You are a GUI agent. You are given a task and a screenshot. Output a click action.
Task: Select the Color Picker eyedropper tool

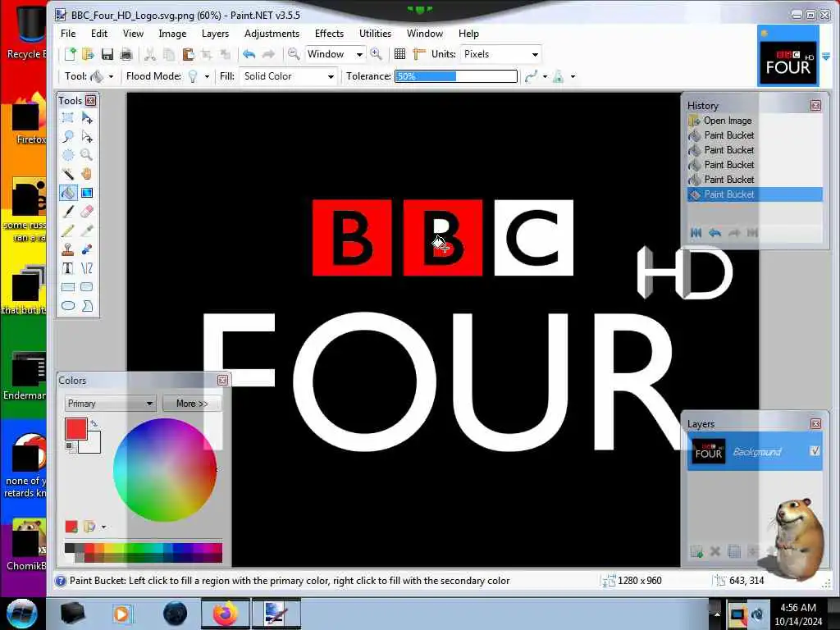(x=87, y=231)
